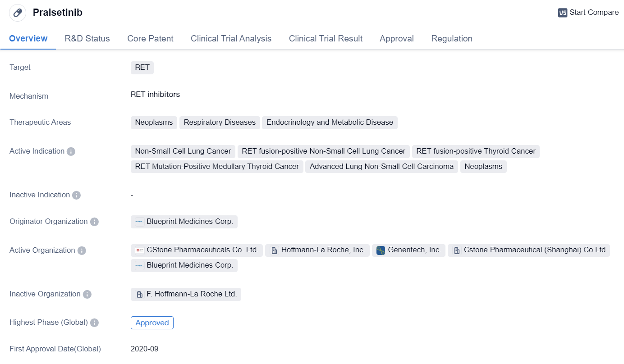The height and width of the screenshot is (364, 624).
Task: Click the Start Compare VS icon
Action: 562,13
